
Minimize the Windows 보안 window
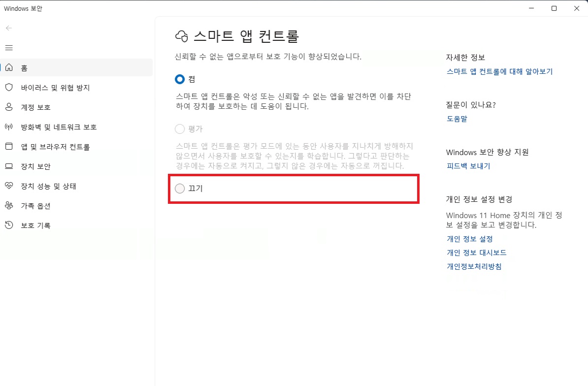click(x=531, y=8)
